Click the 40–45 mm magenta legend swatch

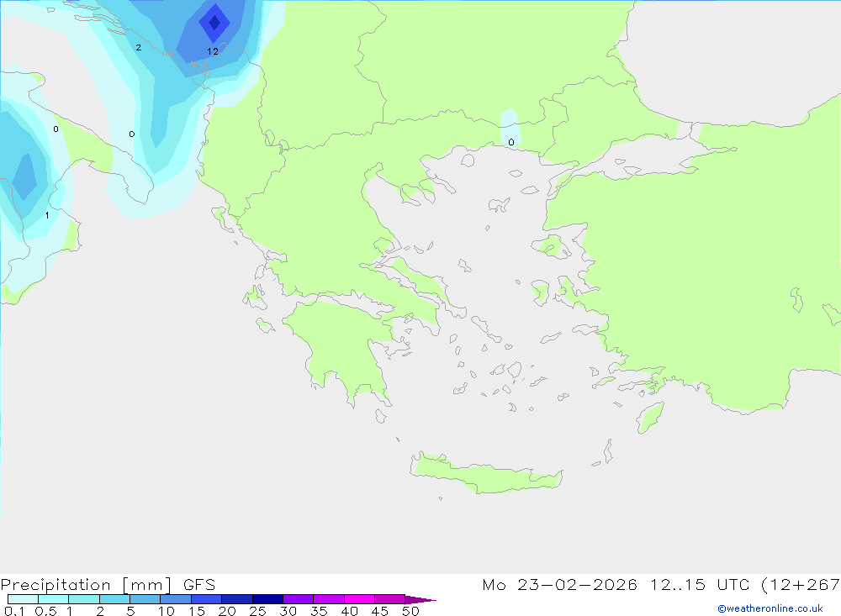point(359,599)
